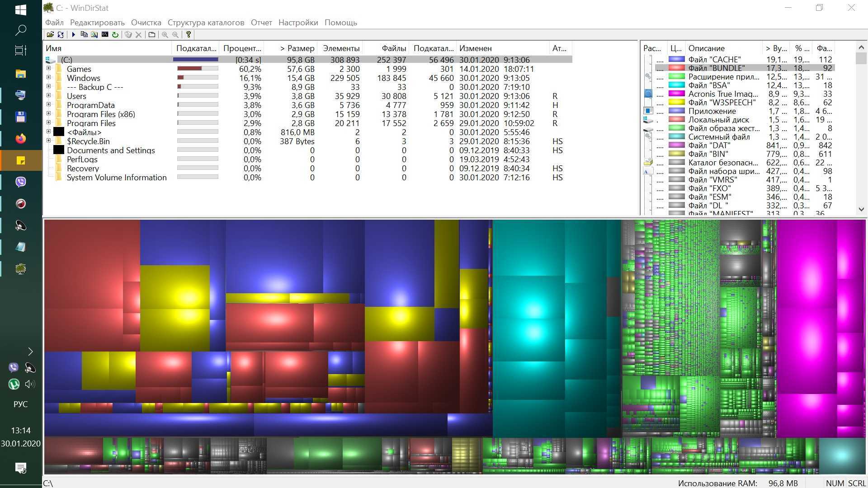Click the blue CACHE file color swatch
The height and width of the screenshot is (488, 868).
(676, 59)
